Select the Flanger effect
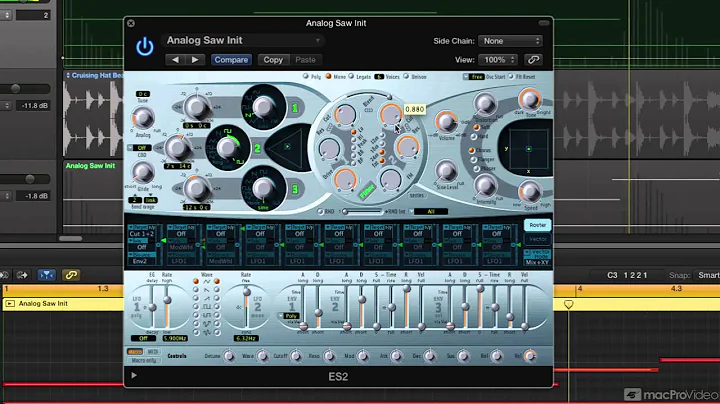Viewport: 720px width, 404px height. click(474, 160)
